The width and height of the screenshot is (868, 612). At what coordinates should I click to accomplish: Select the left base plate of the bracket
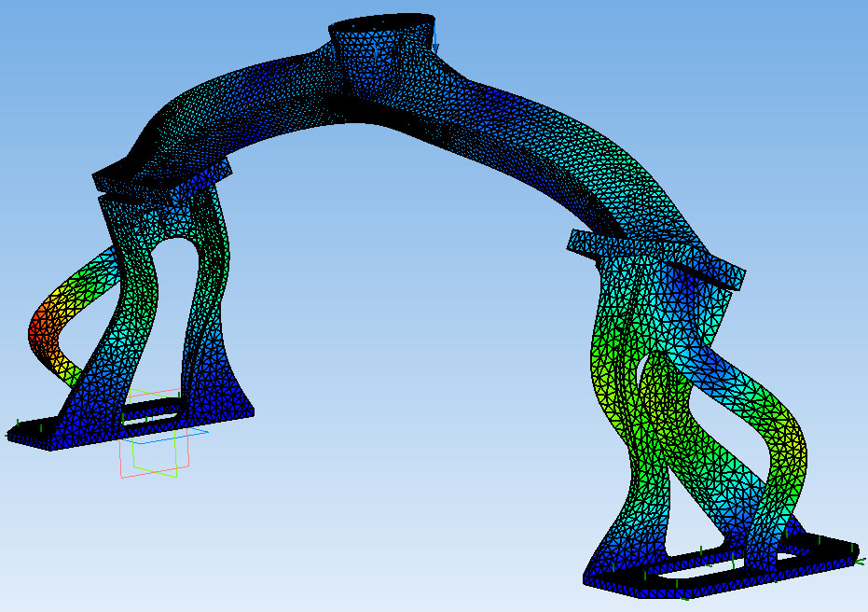pos(131,425)
